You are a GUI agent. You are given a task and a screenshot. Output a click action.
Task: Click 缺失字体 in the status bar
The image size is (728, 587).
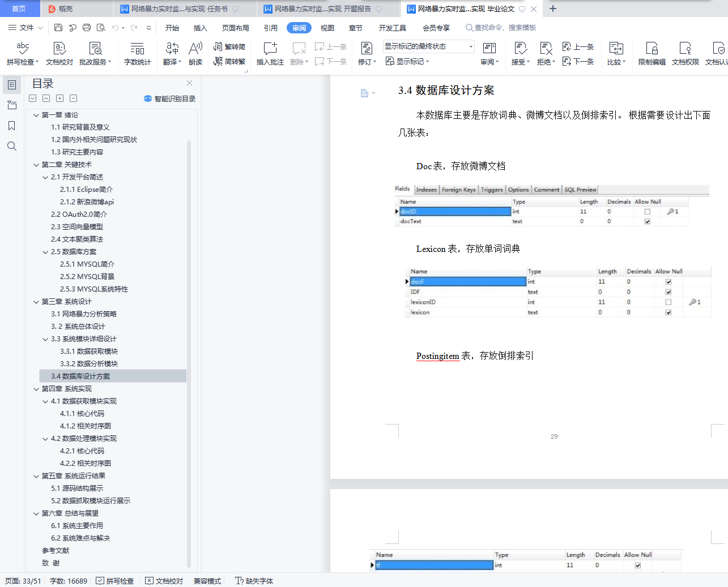point(254,581)
